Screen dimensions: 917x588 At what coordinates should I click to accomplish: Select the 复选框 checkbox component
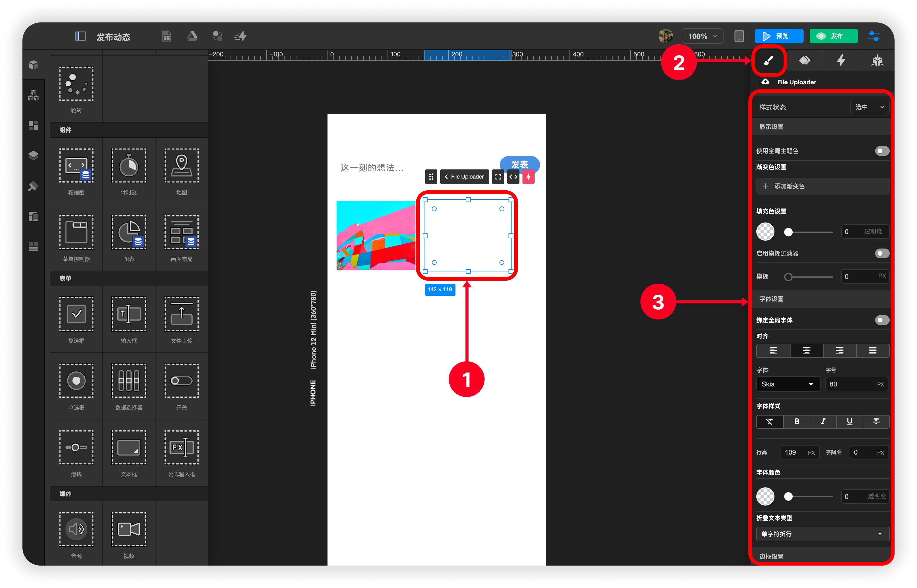[76, 319]
